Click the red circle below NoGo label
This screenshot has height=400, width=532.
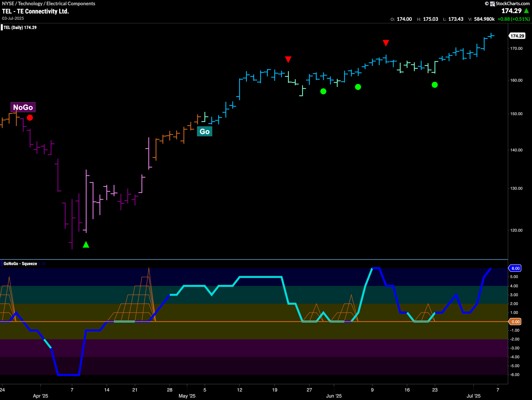coord(30,118)
